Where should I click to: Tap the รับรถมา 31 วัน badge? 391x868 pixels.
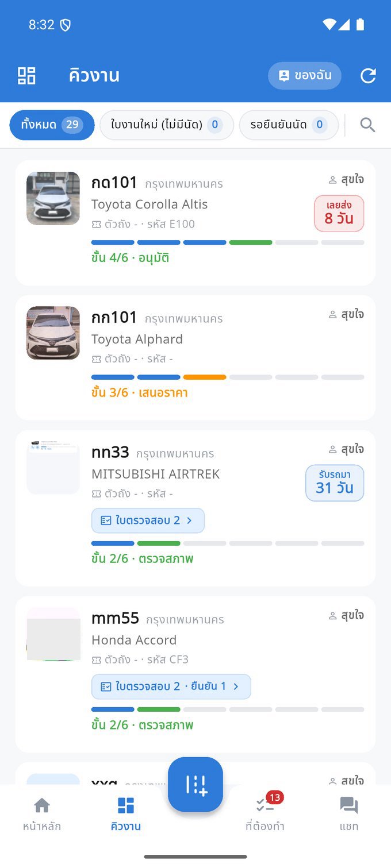point(335,483)
